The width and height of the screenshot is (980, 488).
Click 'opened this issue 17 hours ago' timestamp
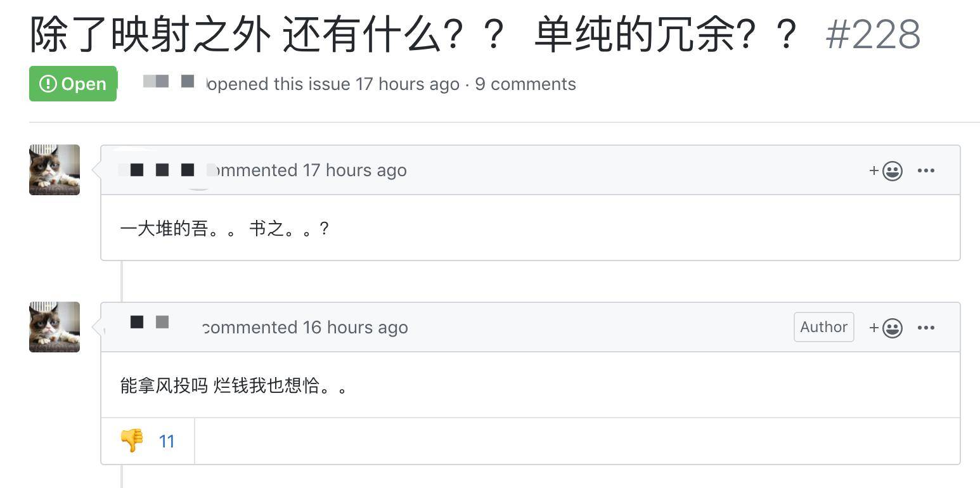[407, 84]
